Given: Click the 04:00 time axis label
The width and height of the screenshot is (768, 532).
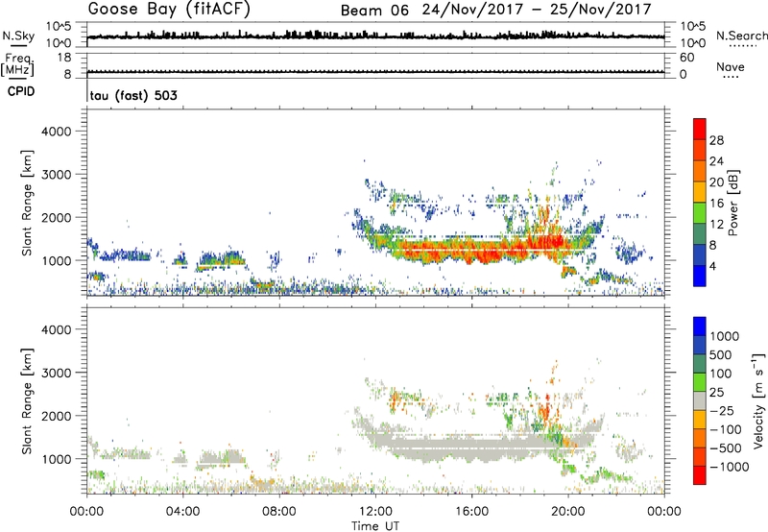Looking at the screenshot, I should pyautogui.click(x=183, y=512).
